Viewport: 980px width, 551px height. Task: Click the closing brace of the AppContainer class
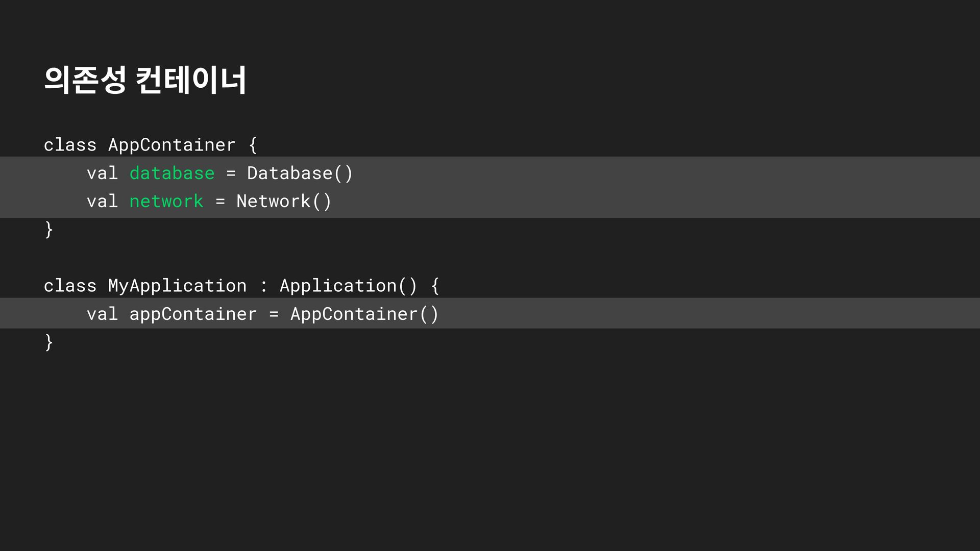click(x=49, y=230)
